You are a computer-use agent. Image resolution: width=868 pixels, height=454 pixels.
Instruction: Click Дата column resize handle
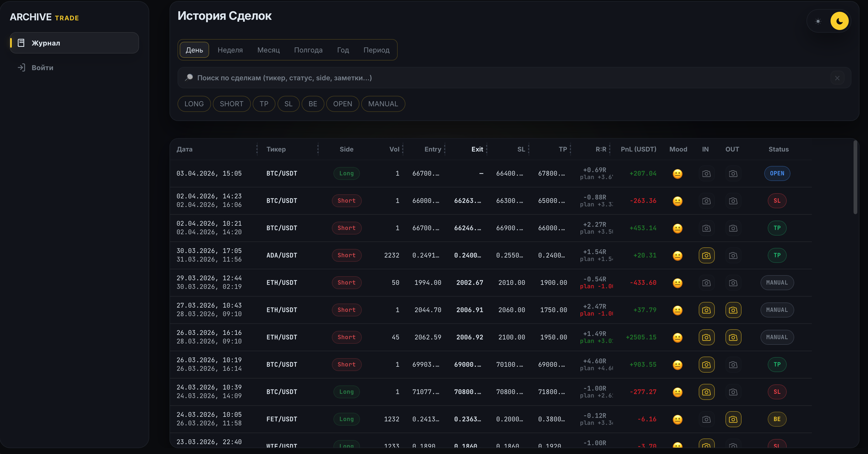257,149
